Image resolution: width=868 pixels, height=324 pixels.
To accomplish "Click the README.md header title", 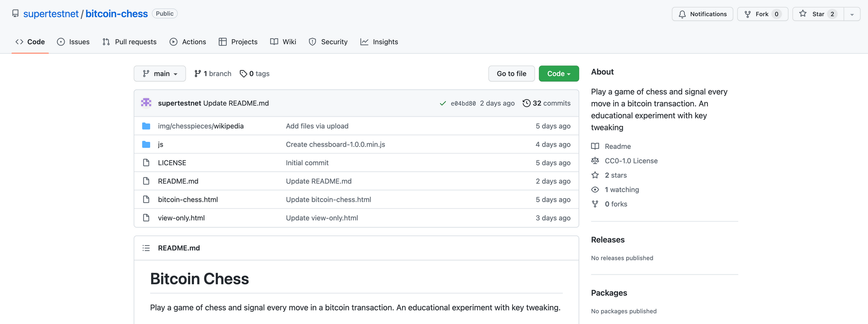I will tap(179, 248).
